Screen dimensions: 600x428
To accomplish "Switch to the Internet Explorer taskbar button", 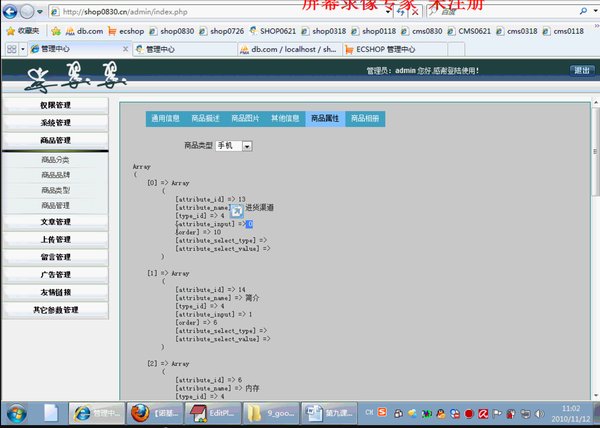I will [96, 413].
